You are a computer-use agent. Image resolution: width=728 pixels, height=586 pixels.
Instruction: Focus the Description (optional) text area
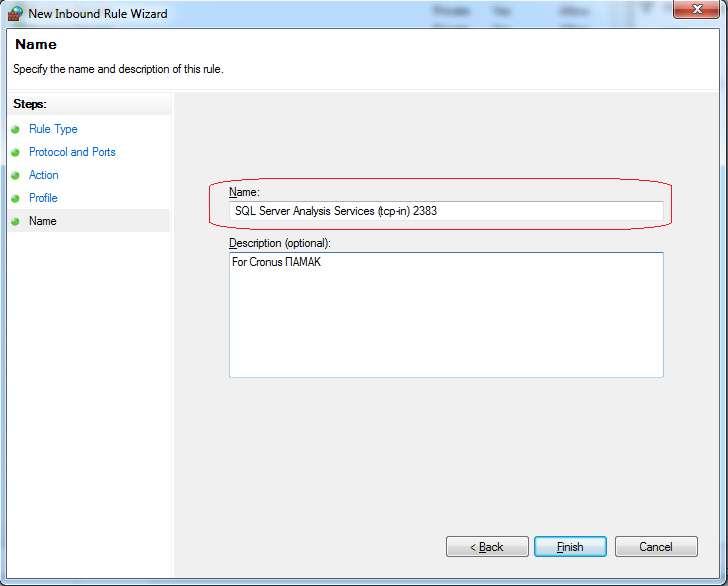click(x=446, y=315)
